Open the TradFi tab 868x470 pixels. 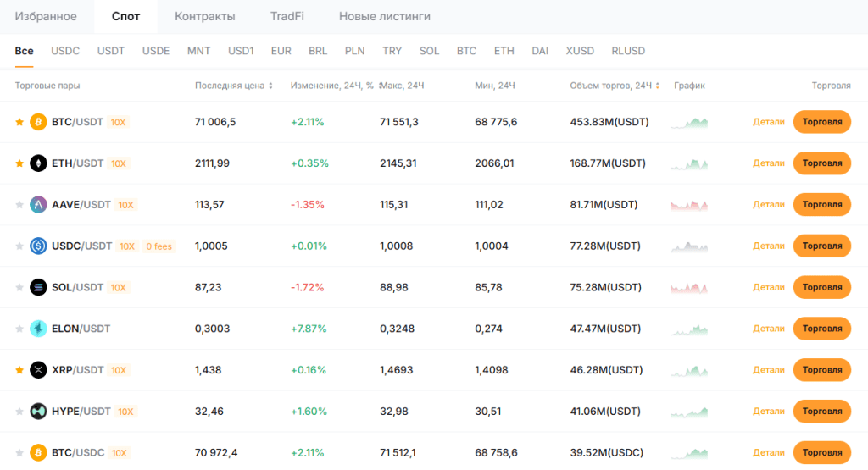tap(287, 17)
